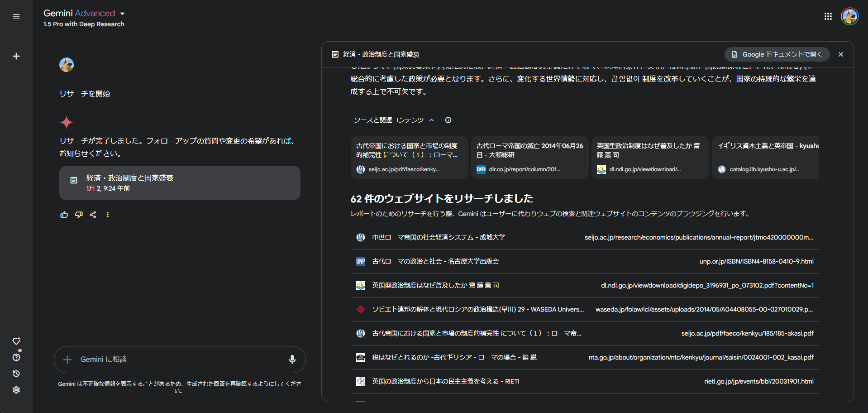Click the favicon next to 税はなぜとられるのか
The width and height of the screenshot is (868, 413).
tap(361, 357)
